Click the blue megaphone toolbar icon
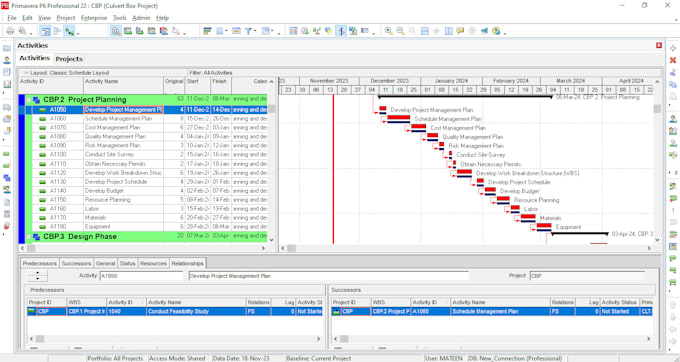Screen dimensions: 680x362 pos(484,31)
